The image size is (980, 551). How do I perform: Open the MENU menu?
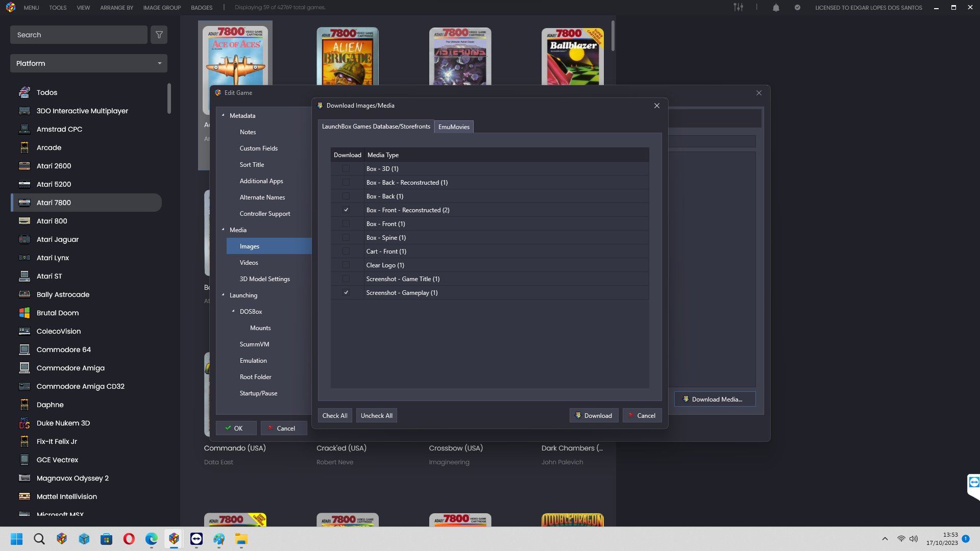click(x=31, y=8)
